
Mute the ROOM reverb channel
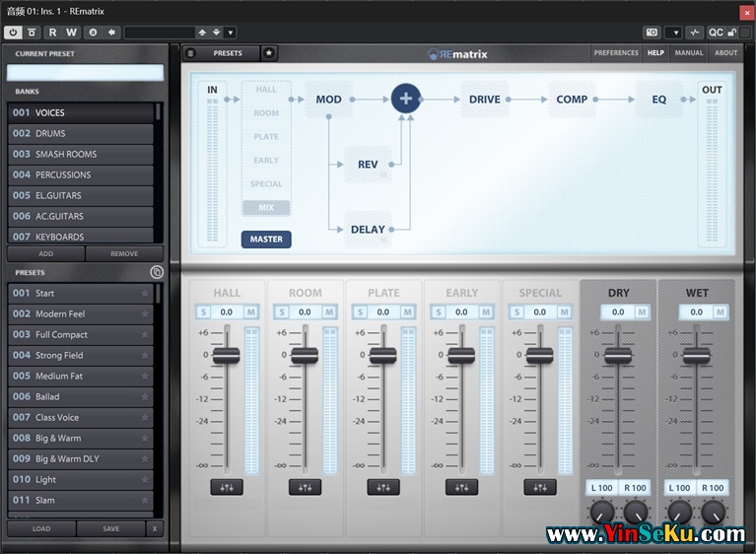point(328,312)
